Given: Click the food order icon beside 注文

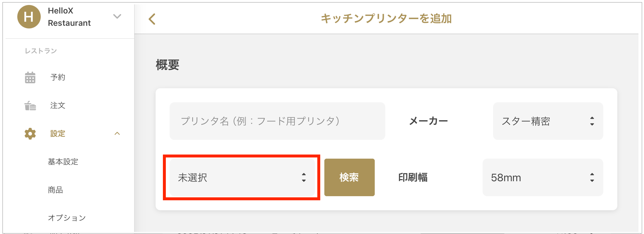Looking at the screenshot, I should (x=30, y=106).
